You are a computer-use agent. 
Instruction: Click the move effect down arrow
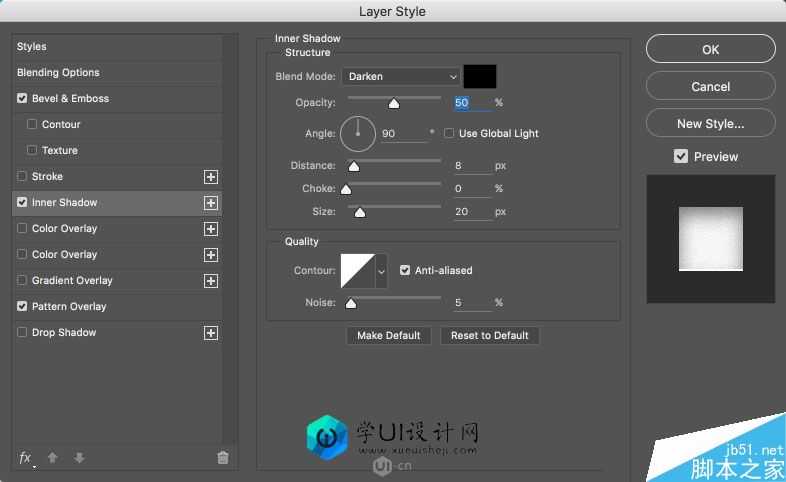click(x=79, y=458)
